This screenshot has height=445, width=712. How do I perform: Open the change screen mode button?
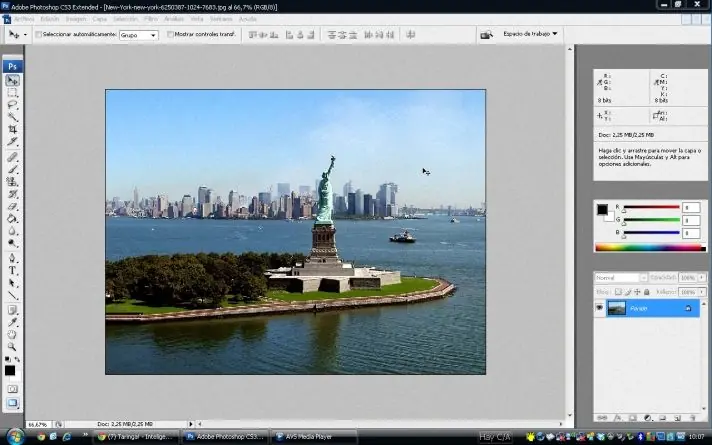point(12,403)
